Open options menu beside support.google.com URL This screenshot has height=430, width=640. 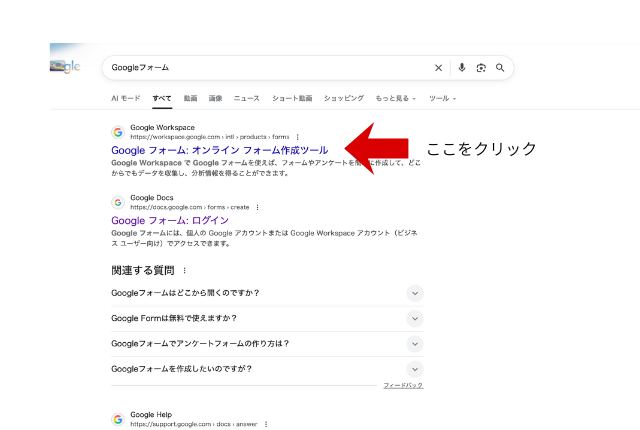click(266, 424)
